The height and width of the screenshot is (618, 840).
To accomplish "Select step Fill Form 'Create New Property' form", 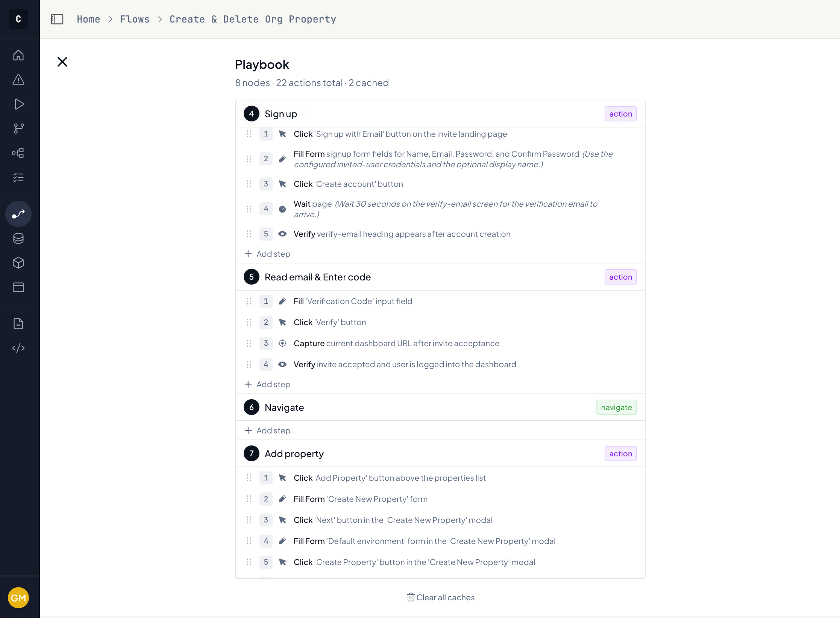I will tap(440, 499).
